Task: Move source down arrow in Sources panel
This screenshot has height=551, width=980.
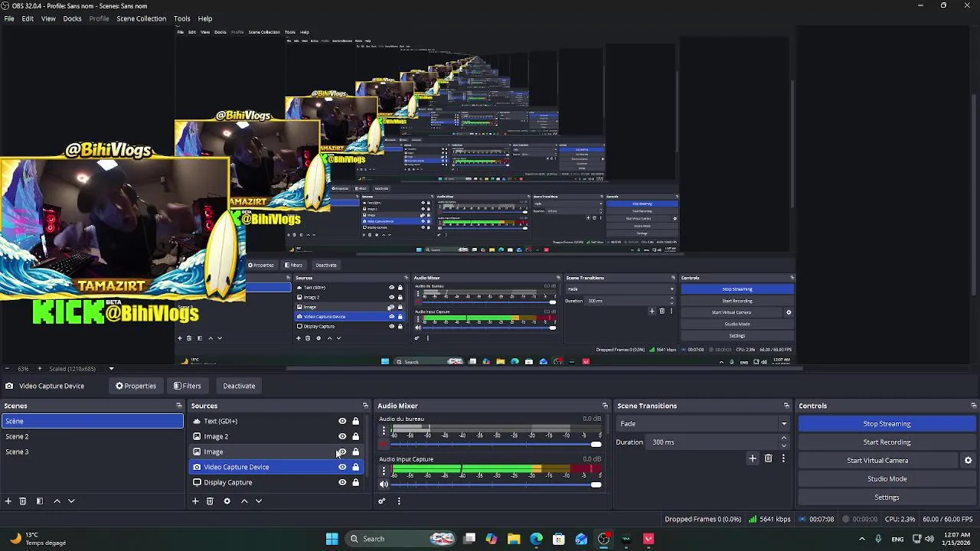Action: coord(259,501)
